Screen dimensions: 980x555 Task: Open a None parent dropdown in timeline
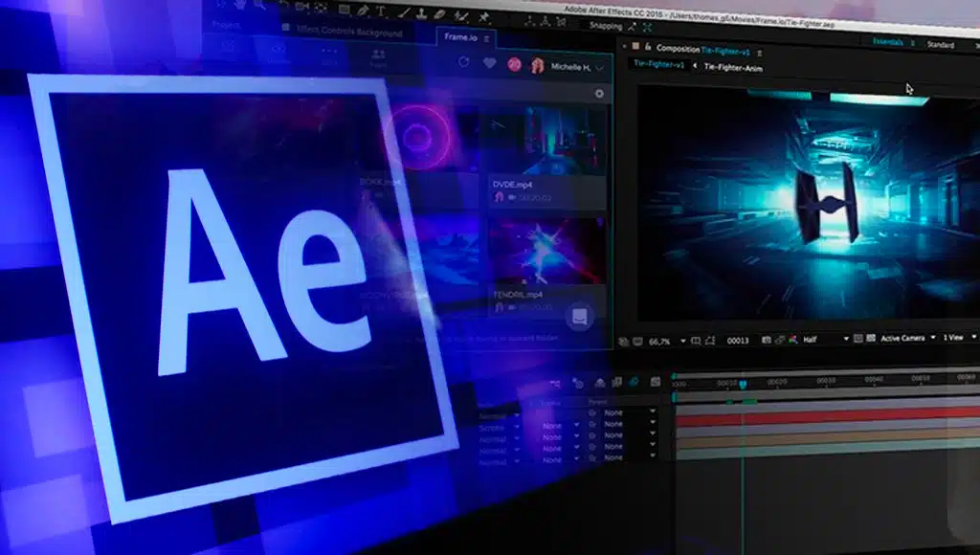(x=612, y=424)
